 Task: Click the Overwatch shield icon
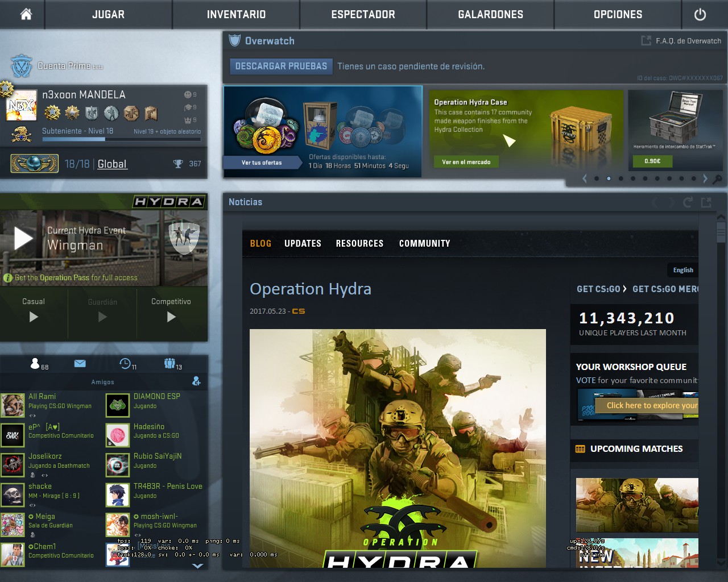(x=234, y=40)
